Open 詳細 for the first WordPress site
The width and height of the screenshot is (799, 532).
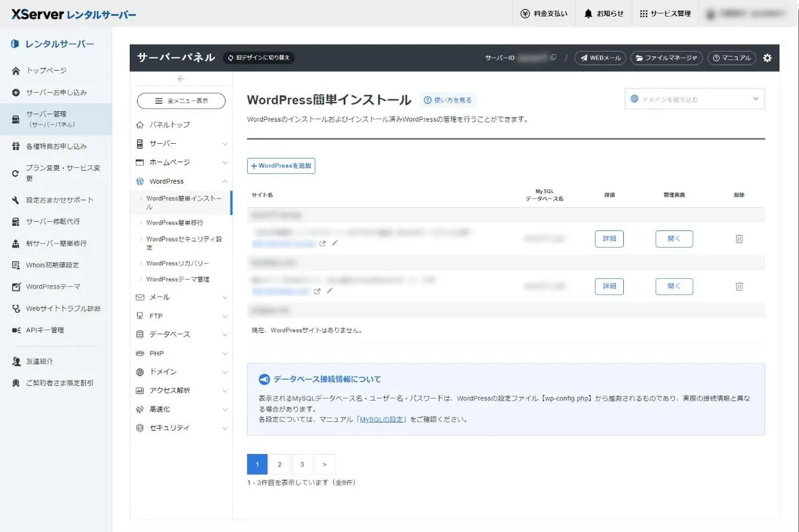point(609,238)
